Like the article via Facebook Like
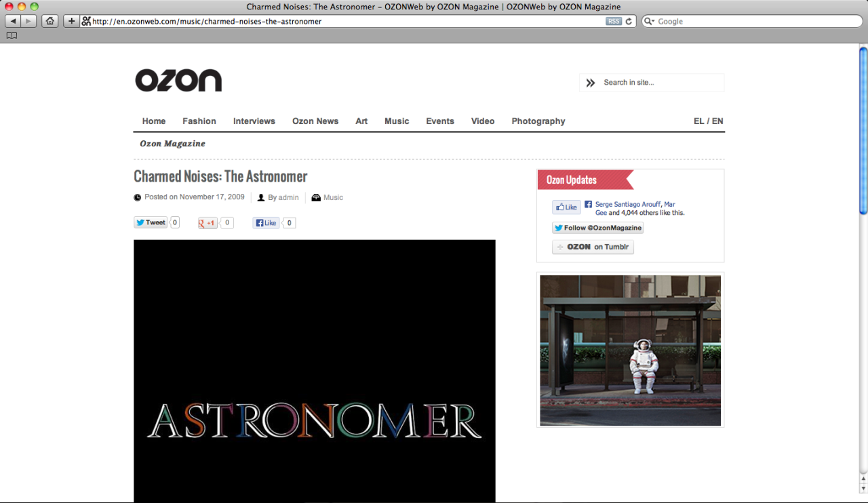This screenshot has width=868, height=503. [266, 222]
